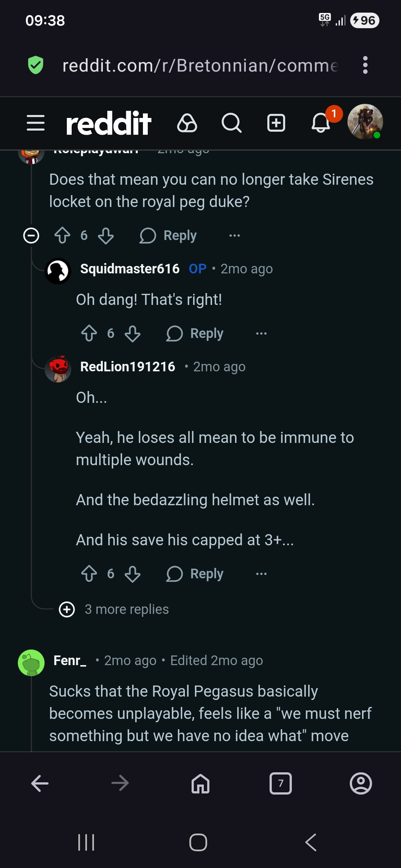401x868 pixels.
Task: Open more options on RedLion191216's comment
Action: click(x=261, y=573)
